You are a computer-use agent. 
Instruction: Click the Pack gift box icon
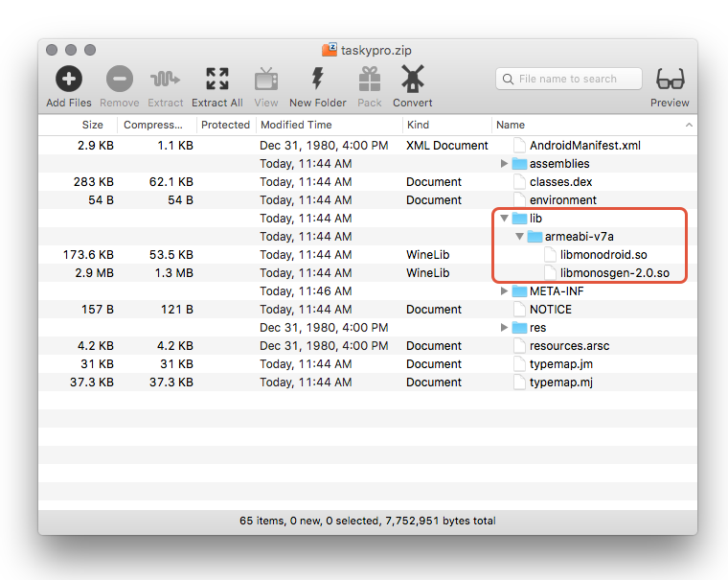[x=370, y=80]
